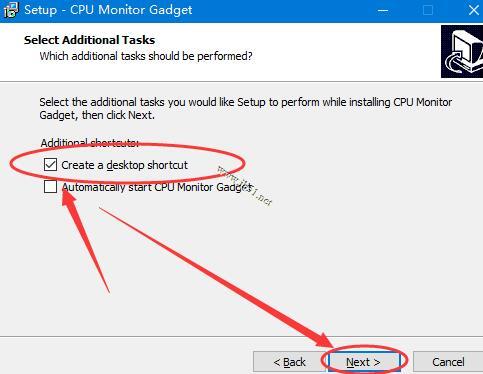The image size is (483, 374).
Task: Go to the next step with Next
Action: [364, 362]
